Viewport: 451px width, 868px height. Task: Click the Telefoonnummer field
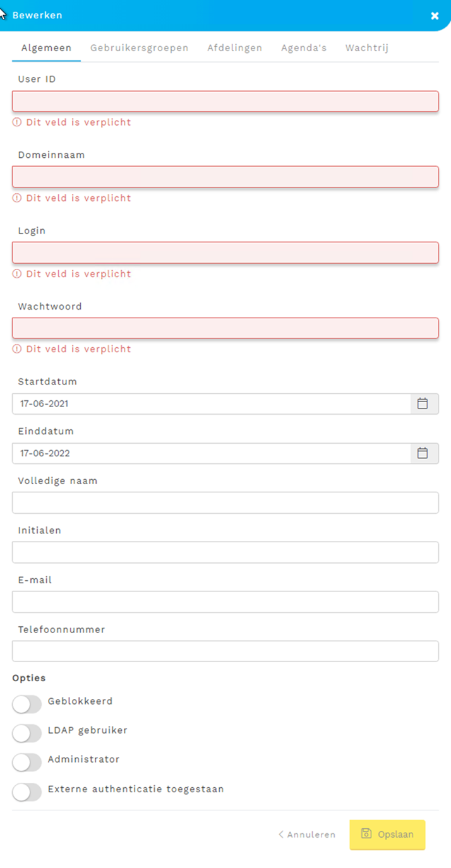coord(225,651)
